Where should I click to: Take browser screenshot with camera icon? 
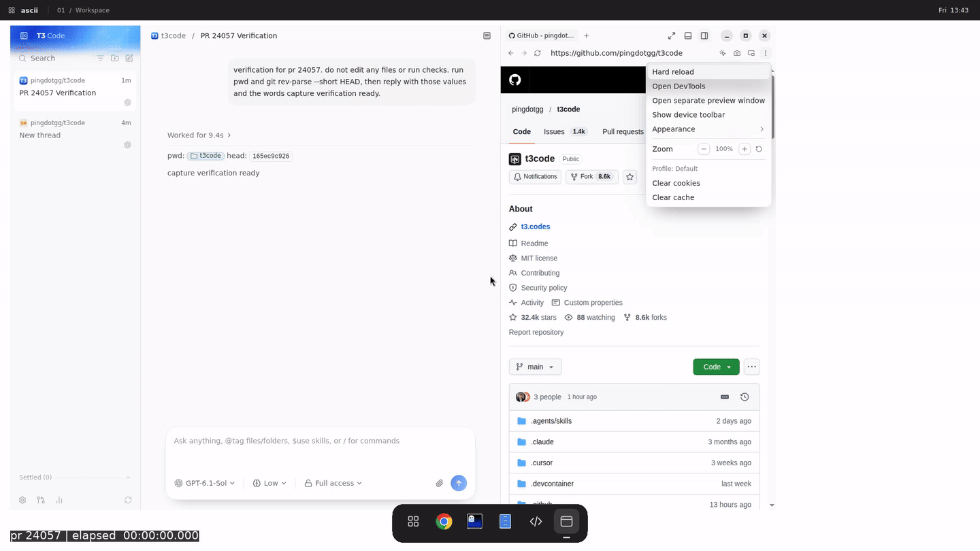tap(737, 53)
